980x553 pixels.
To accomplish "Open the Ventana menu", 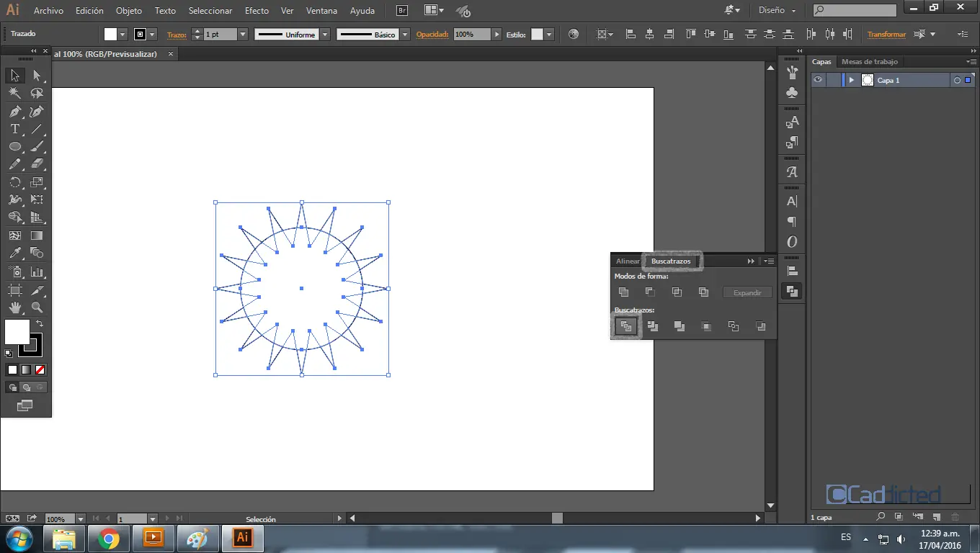I will [x=321, y=11].
